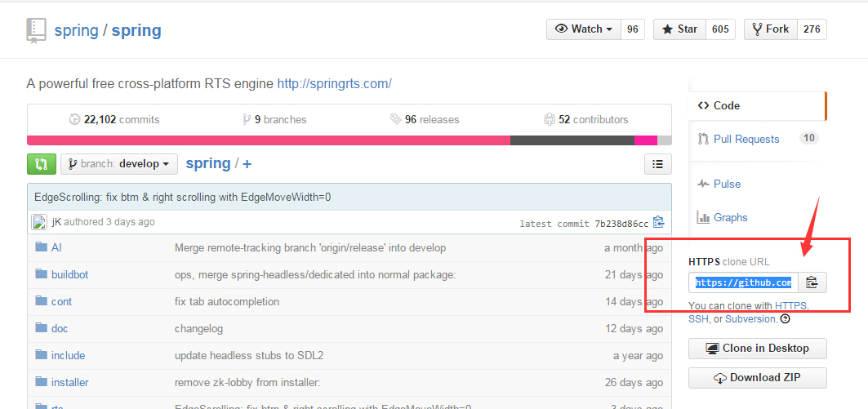Screen dimensions: 868x409
Task: Click the installer folder icon
Action: click(42, 380)
